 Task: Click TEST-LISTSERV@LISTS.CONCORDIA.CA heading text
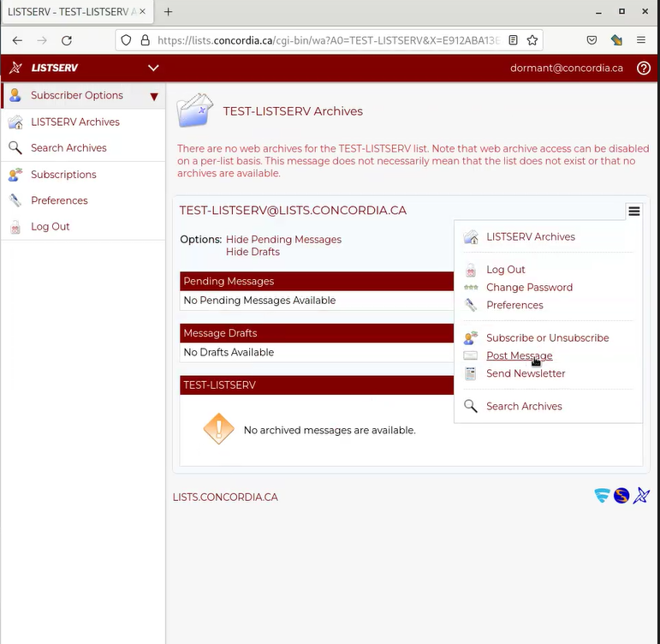pyautogui.click(x=293, y=210)
